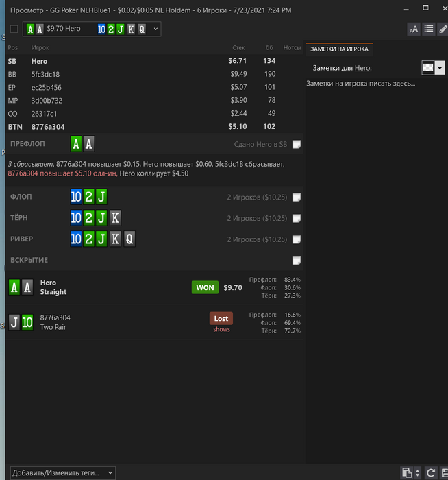Viewport: 448px width, 480px height.
Task: Click the Q card on the РИВЕР row
Action: click(x=129, y=239)
